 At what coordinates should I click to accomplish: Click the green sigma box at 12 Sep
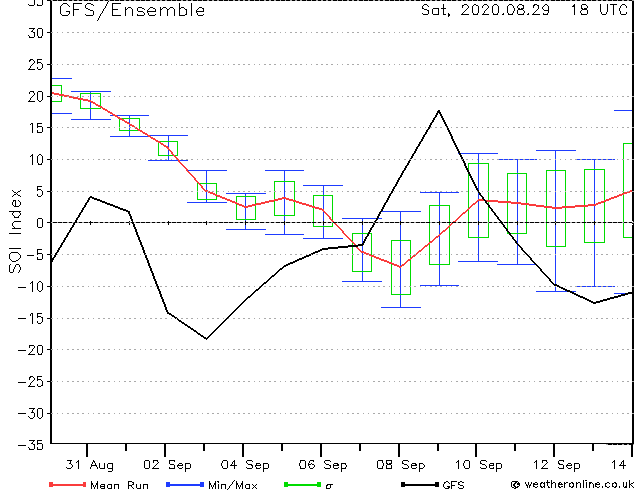click(x=556, y=208)
